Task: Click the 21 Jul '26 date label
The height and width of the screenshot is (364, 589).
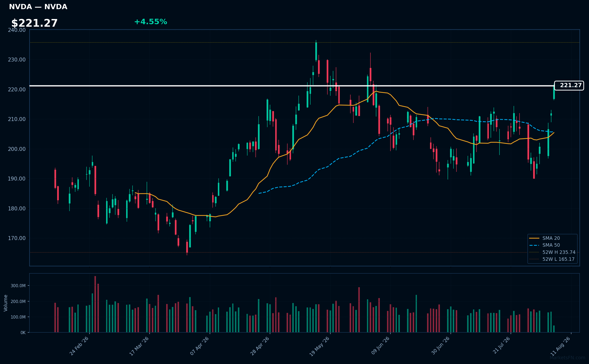Action: click(x=501, y=345)
